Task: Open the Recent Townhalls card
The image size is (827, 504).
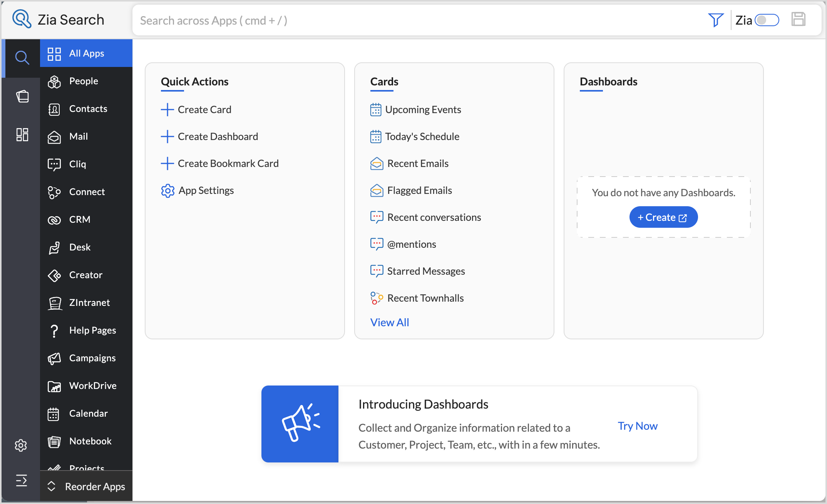Action: coord(425,298)
